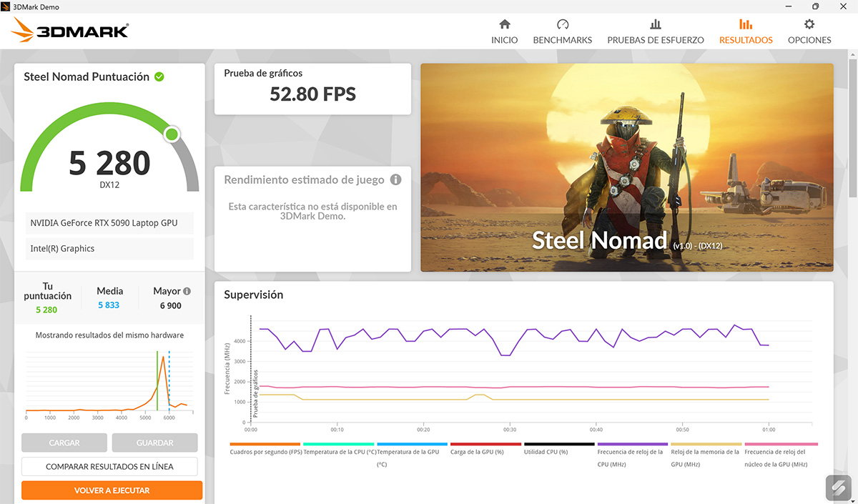This screenshot has width=858, height=504.
Task: Click the DX12 label under the gauge score
Action: tap(109, 184)
